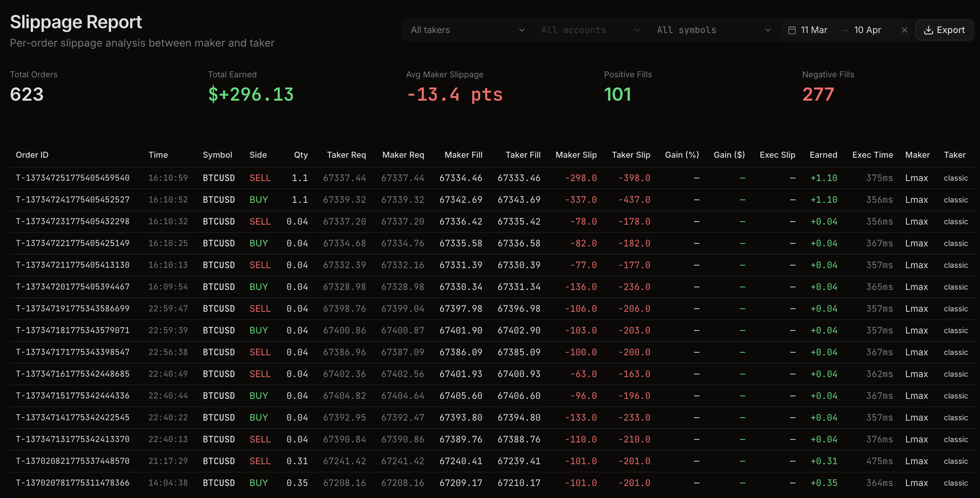Image resolution: width=980 pixels, height=498 pixels.
Task: Click the Positive Fills 101 stat
Action: (618, 94)
